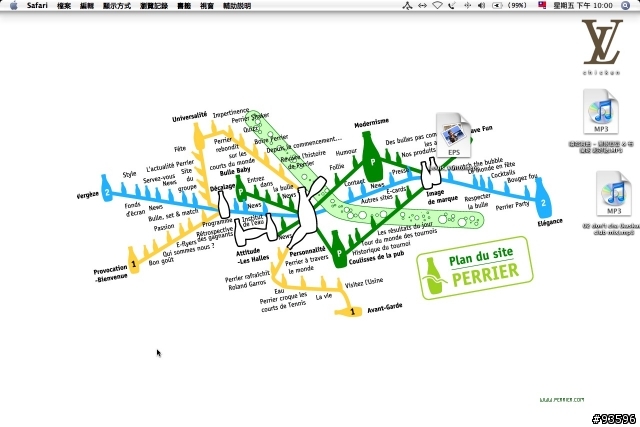640x427 pixels.
Task: Click the Bon goût stop label
Action: tap(161, 261)
